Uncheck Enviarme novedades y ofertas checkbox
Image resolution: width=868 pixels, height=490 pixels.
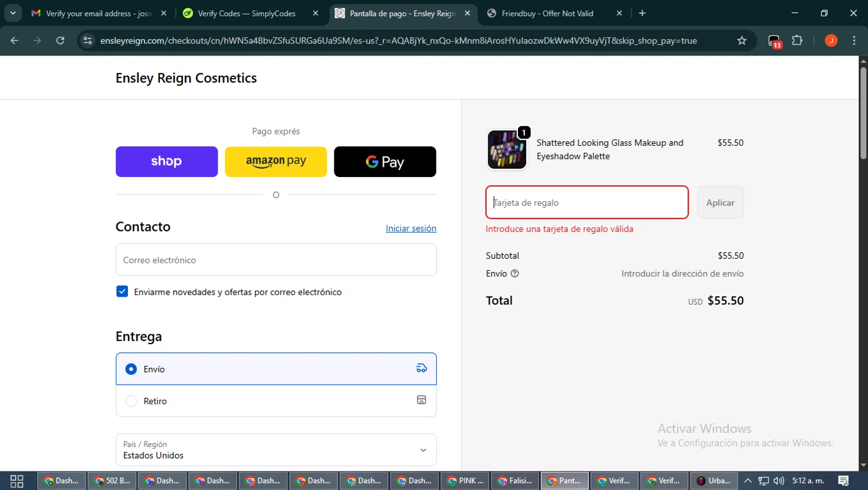[122, 292]
